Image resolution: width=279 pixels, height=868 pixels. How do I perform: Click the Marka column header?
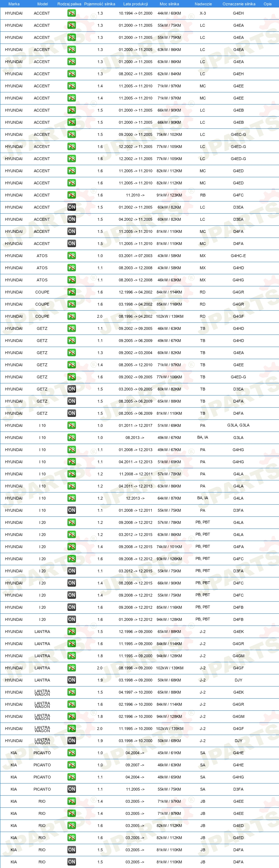14,4
